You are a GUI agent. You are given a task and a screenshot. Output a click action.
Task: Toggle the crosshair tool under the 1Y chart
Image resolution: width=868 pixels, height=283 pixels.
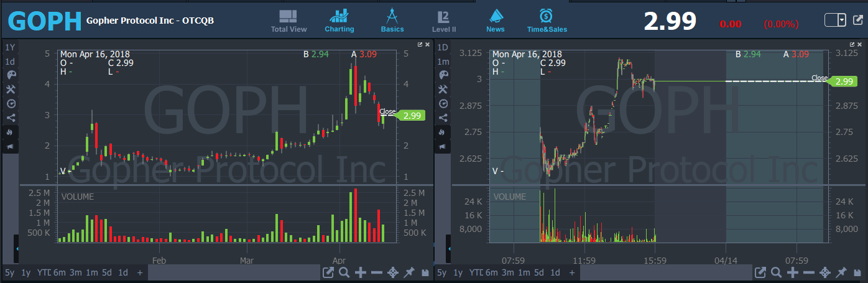click(393, 272)
